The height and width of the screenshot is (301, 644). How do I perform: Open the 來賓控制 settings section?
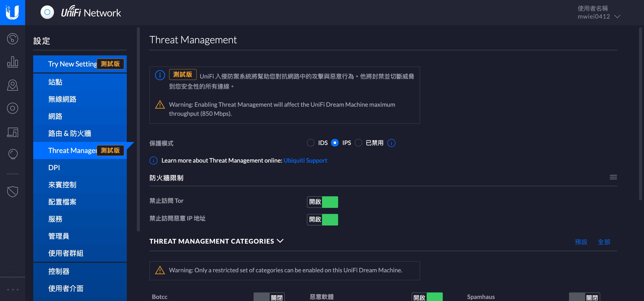80,185
